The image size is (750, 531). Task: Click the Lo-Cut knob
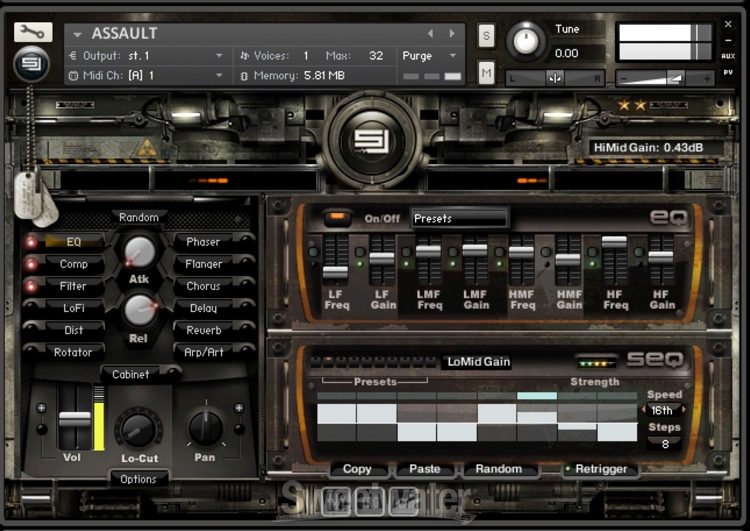[x=139, y=430]
